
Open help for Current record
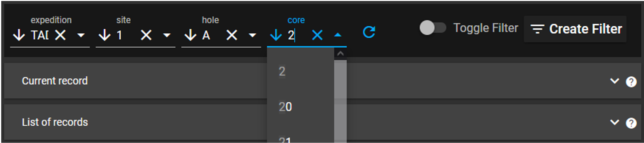click(x=631, y=82)
